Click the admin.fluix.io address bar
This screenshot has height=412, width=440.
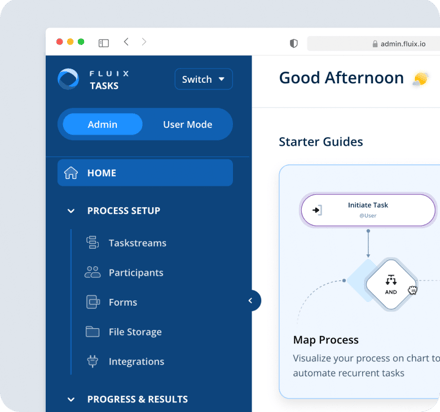tap(373, 44)
